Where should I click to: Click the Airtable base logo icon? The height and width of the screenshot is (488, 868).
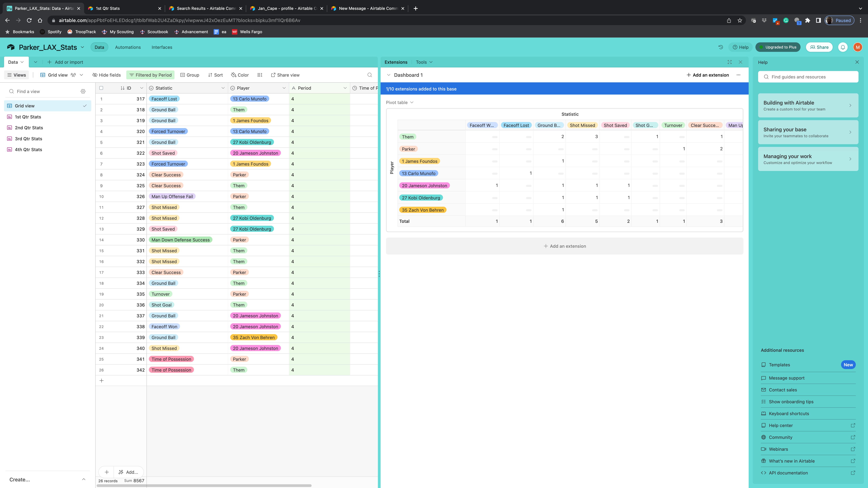11,47
